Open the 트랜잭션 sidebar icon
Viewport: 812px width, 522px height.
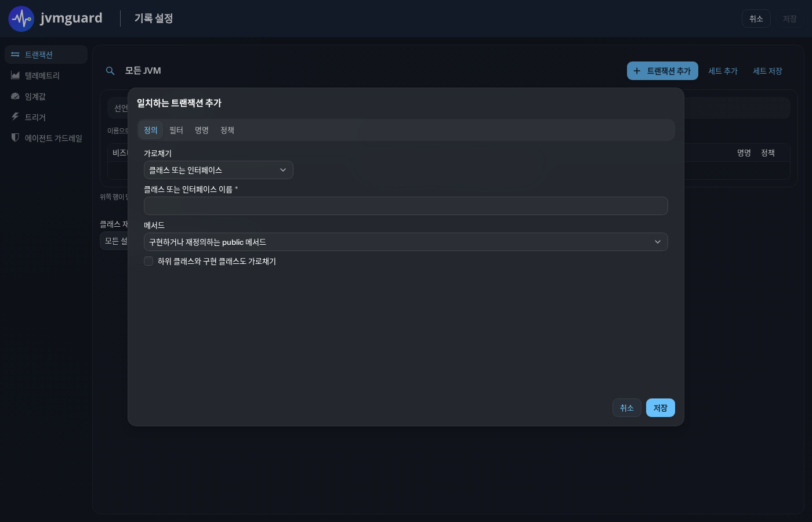(x=15, y=55)
